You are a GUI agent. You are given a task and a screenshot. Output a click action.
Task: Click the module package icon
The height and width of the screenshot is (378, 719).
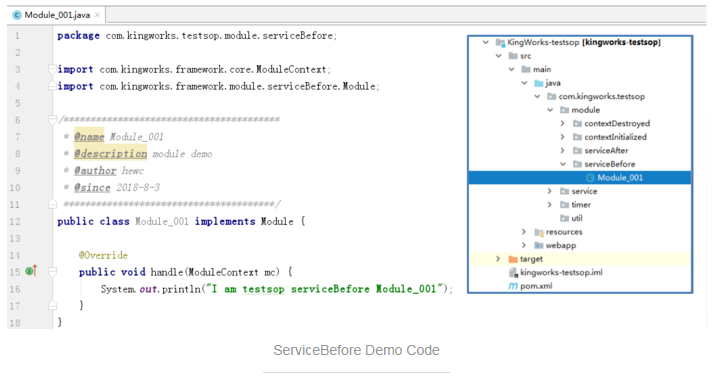pos(564,110)
